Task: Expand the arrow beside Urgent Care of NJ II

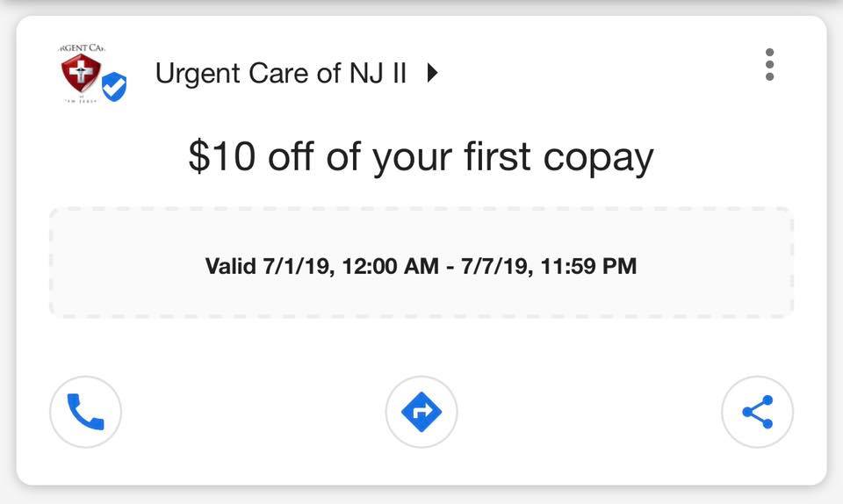Action: (x=432, y=73)
